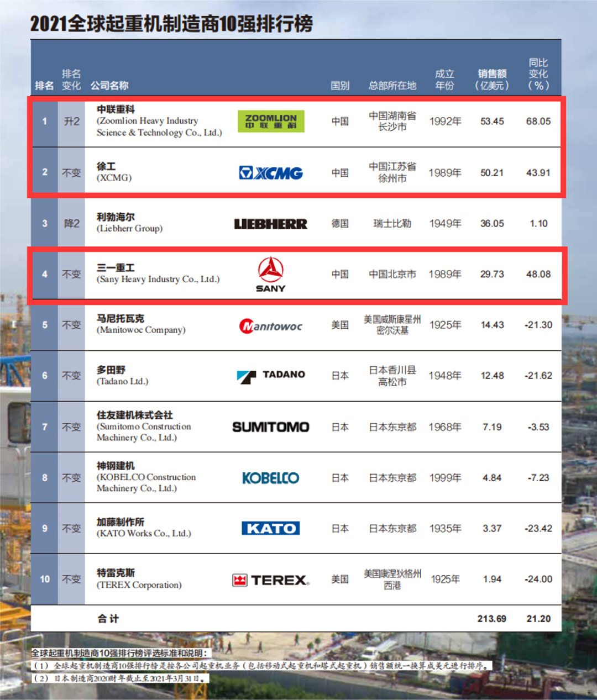
Task: Click sales figure "53.45"
Action: click(492, 122)
